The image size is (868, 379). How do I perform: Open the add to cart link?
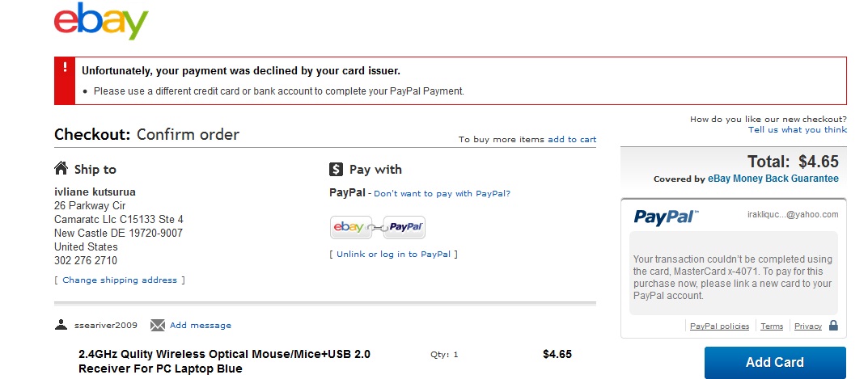pyautogui.click(x=572, y=140)
